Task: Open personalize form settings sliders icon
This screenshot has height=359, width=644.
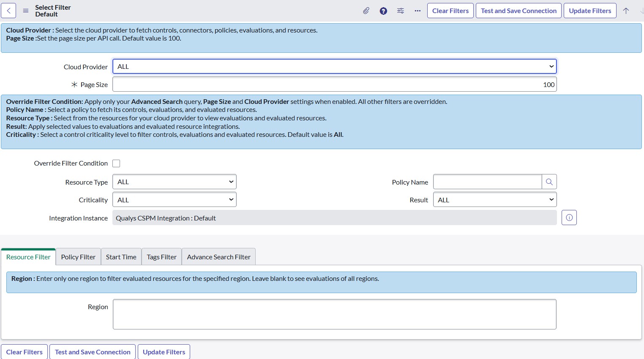Action: click(401, 11)
